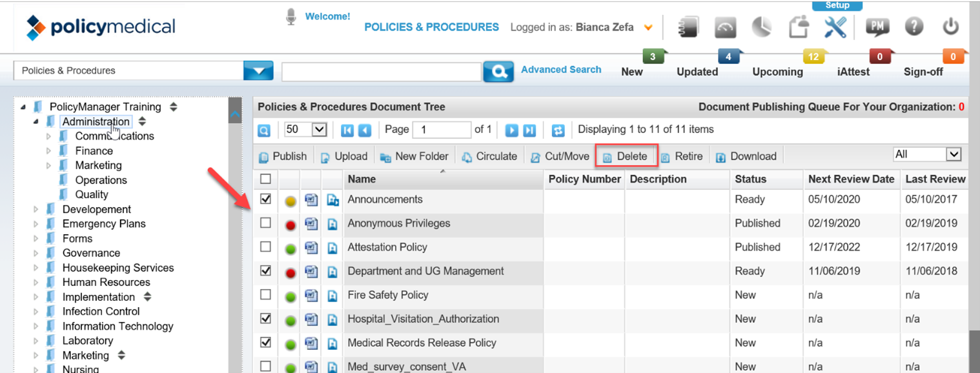Open the New documents tab
The image size is (980, 373).
point(632,72)
